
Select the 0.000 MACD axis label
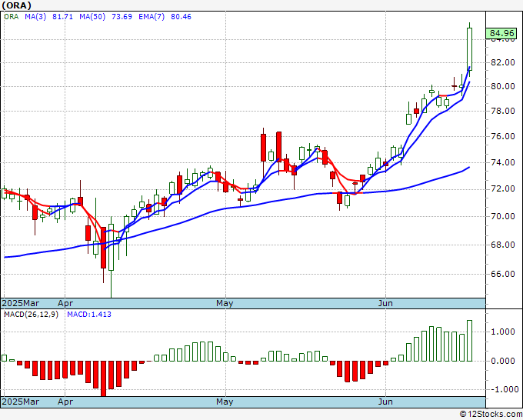pyautogui.click(x=503, y=361)
